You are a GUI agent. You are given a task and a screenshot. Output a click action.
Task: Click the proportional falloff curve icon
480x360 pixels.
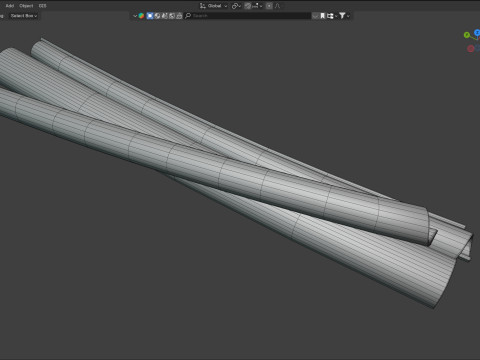pos(277,6)
